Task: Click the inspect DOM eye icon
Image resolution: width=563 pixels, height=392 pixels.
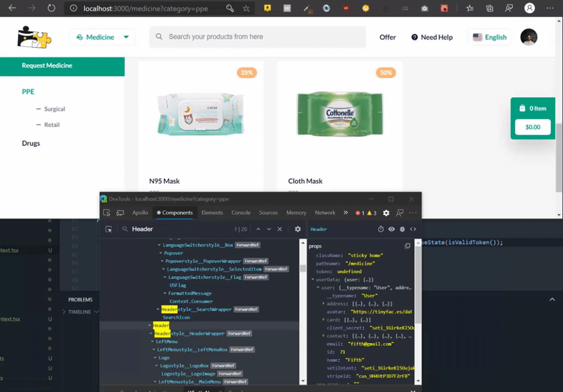Action: (x=391, y=229)
